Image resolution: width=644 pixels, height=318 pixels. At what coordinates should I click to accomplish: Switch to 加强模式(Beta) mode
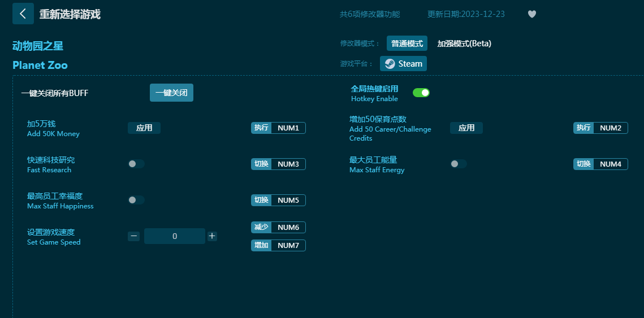pyautogui.click(x=464, y=43)
